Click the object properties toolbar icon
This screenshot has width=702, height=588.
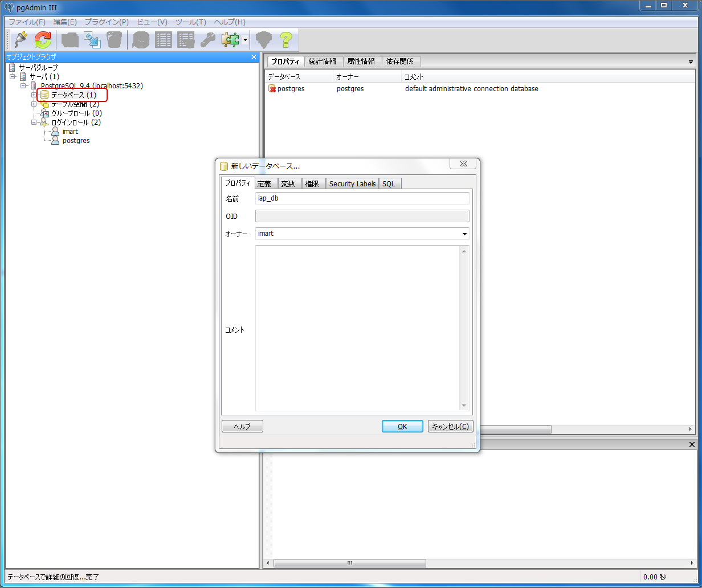tap(70, 40)
